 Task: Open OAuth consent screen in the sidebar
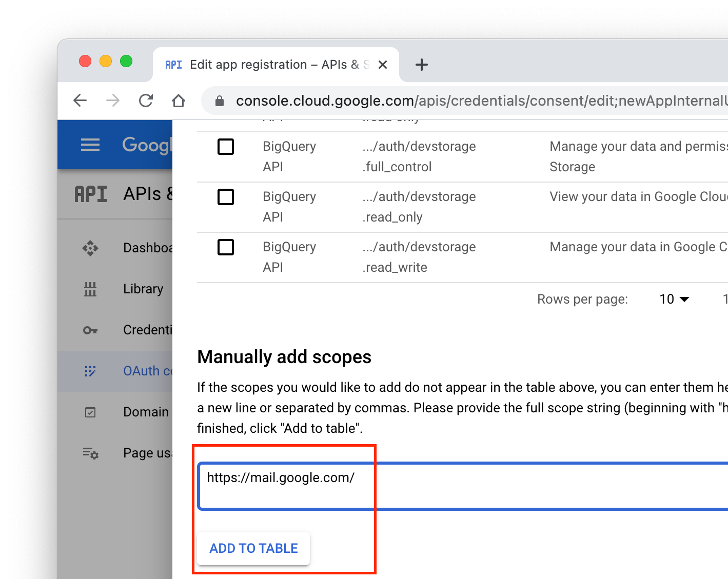115,371
